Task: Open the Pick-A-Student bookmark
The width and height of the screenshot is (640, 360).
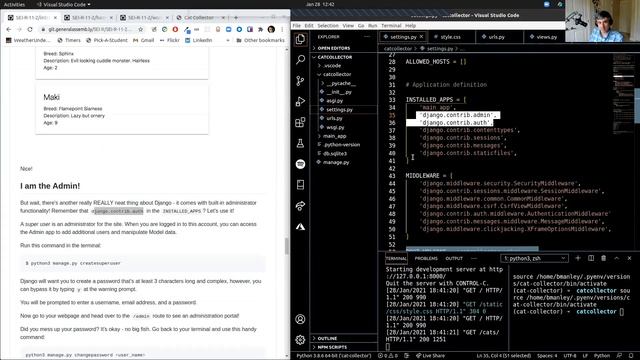Action: (107, 40)
